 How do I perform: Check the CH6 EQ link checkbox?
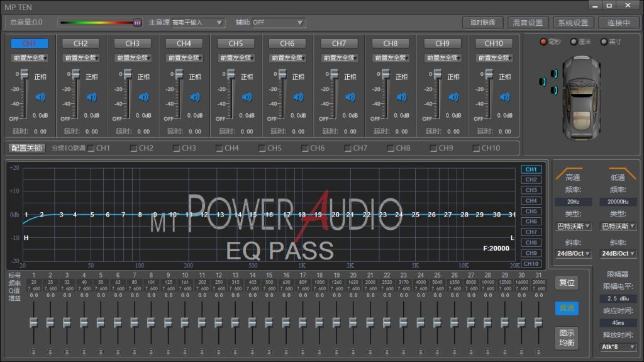coord(305,148)
